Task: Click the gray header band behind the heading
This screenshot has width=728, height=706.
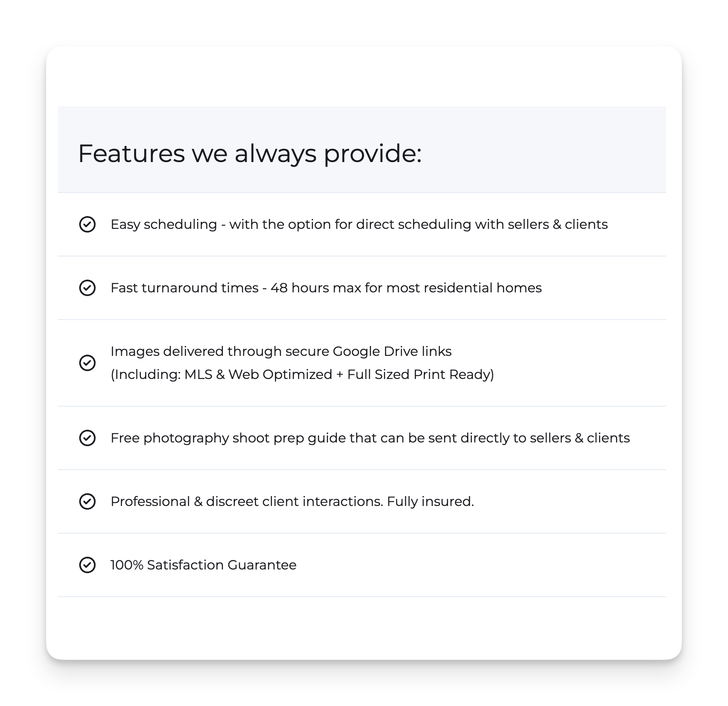Action: pyautogui.click(x=362, y=149)
